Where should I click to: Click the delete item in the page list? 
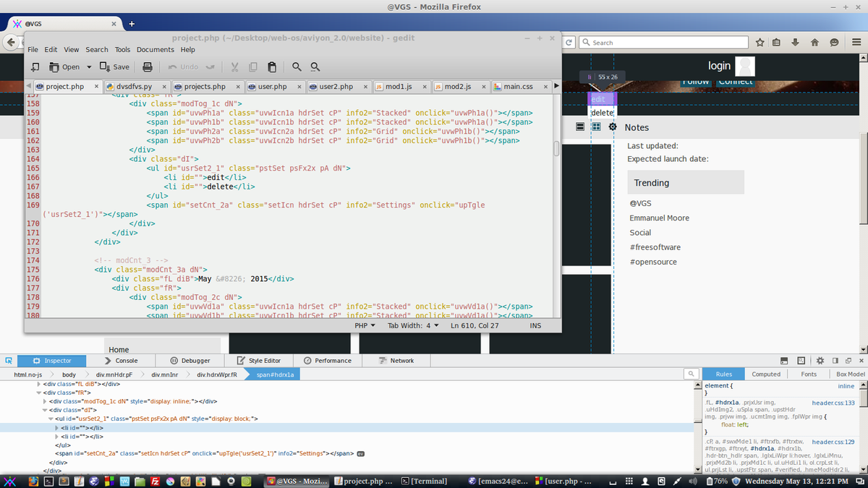[602, 112]
